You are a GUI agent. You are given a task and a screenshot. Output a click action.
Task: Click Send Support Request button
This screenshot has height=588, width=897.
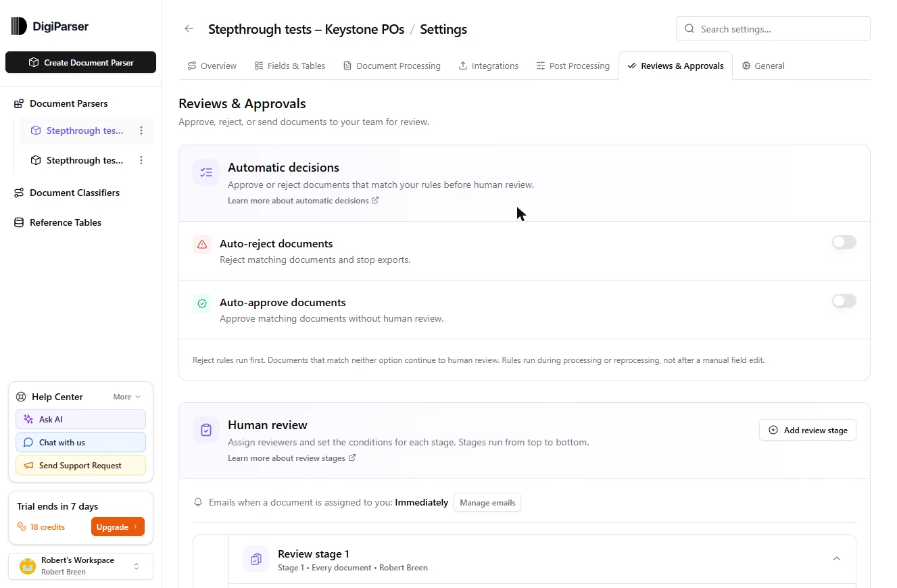coord(80,465)
